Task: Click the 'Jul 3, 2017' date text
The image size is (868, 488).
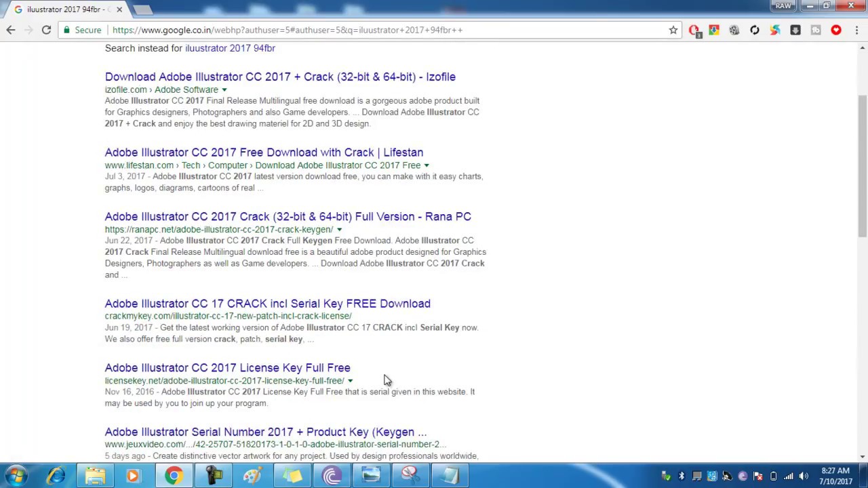Action: 125,176
